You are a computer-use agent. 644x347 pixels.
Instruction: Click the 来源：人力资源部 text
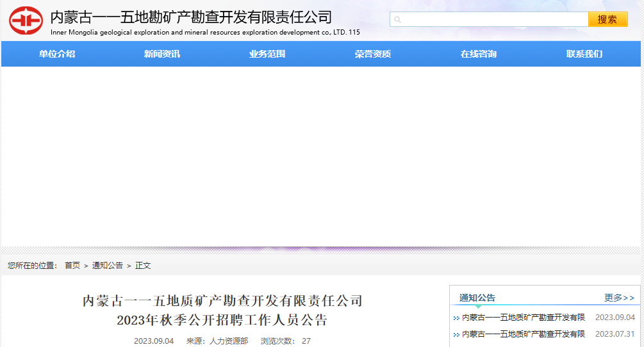click(x=217, y=341)
